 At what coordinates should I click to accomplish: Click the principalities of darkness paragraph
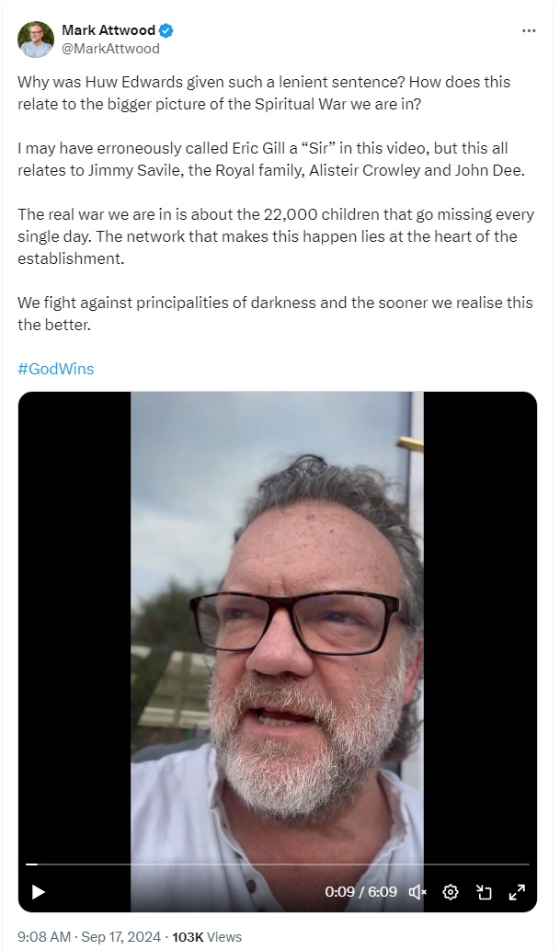point(275,314)
